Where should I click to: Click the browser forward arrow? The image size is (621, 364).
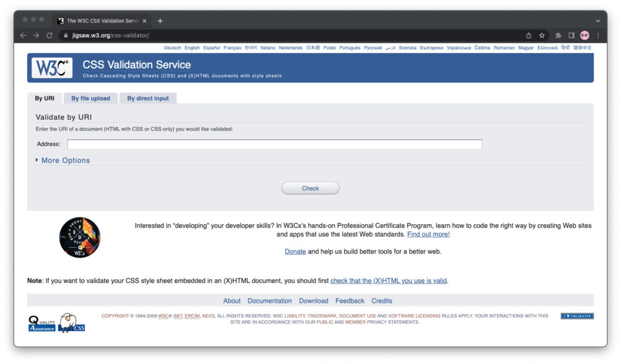tap(36, 36)
